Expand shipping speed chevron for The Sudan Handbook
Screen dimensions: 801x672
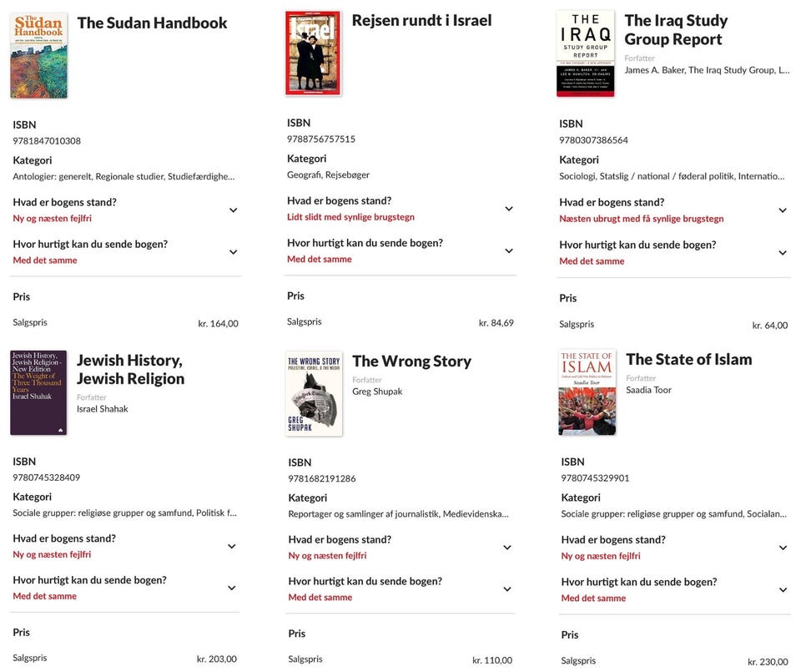pos(233,252)
